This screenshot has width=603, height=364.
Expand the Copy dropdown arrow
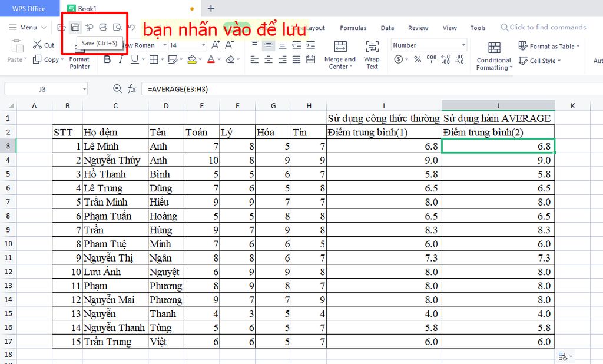62,59
